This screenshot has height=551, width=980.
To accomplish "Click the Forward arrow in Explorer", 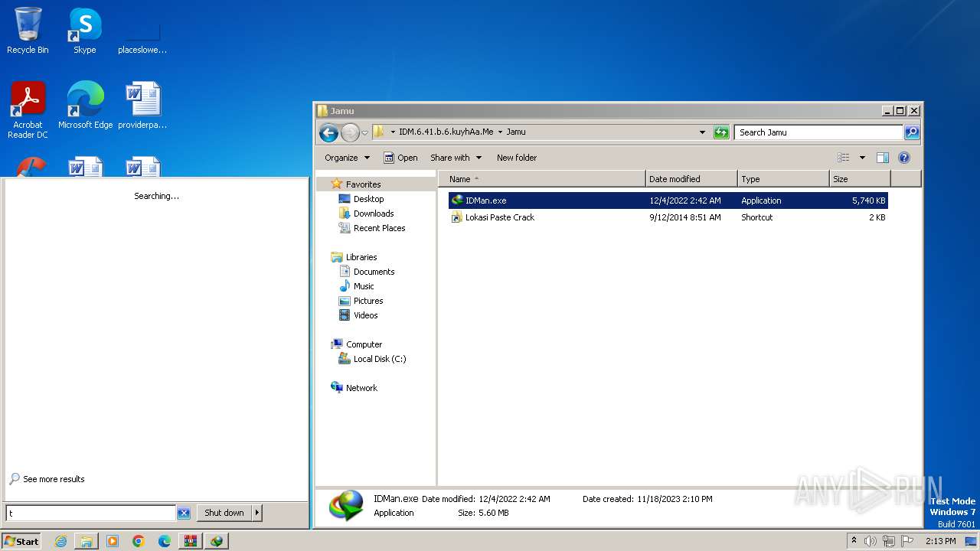I will 350,132.
